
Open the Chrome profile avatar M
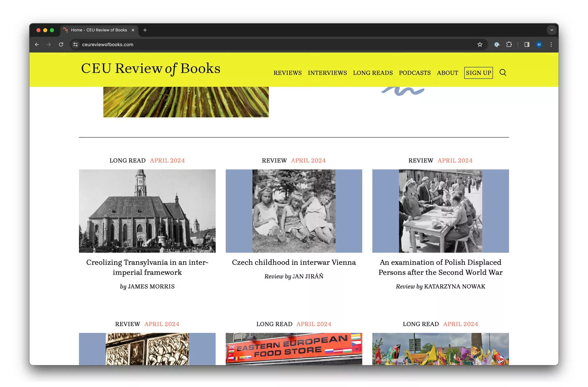pyautogui.click(x=539, y=44)
